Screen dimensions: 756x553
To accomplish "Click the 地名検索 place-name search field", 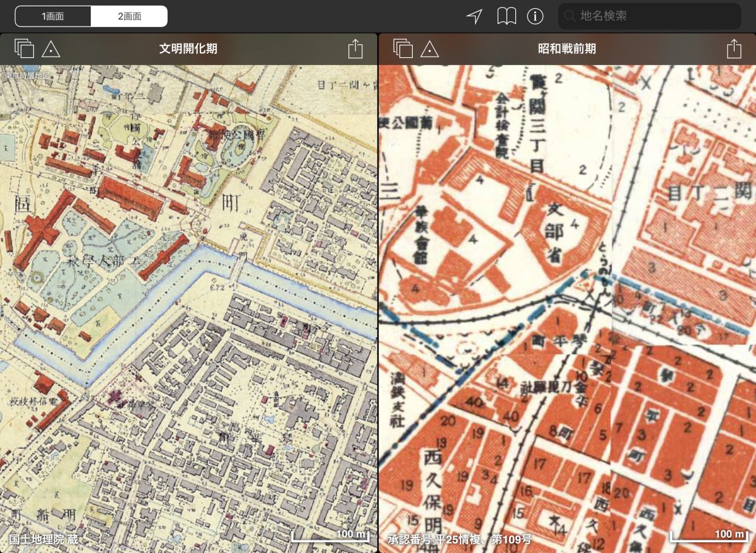I will 655,16.
